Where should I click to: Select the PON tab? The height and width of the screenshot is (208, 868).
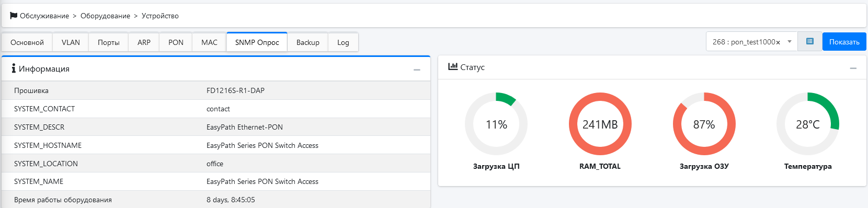coord(176,42)
